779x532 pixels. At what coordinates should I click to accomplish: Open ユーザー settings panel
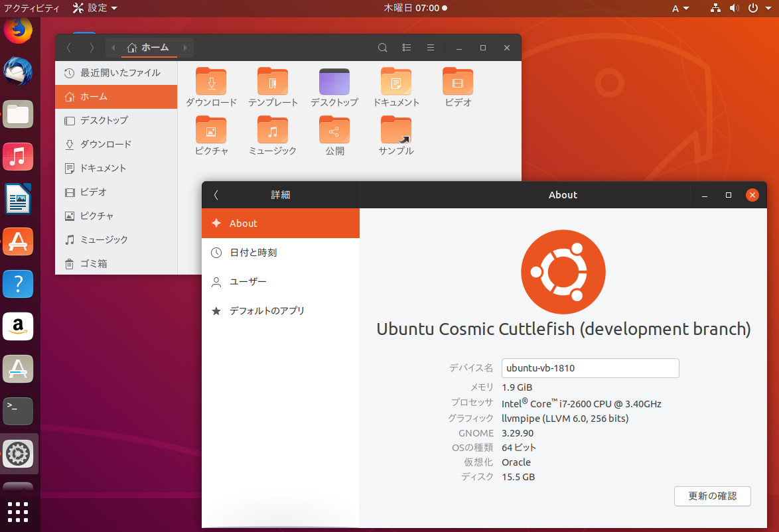pyautogui.click(x=281, y=282)
